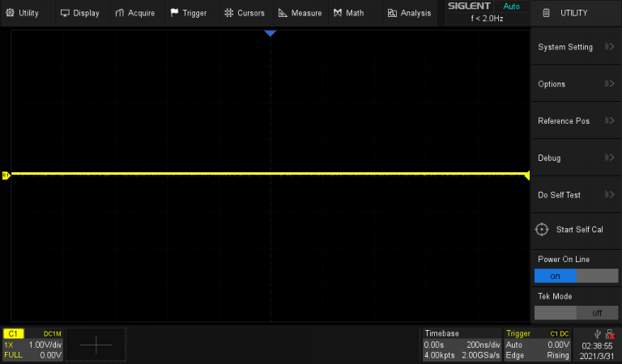Open the C1 channel settings box

[x=33, y=344]
